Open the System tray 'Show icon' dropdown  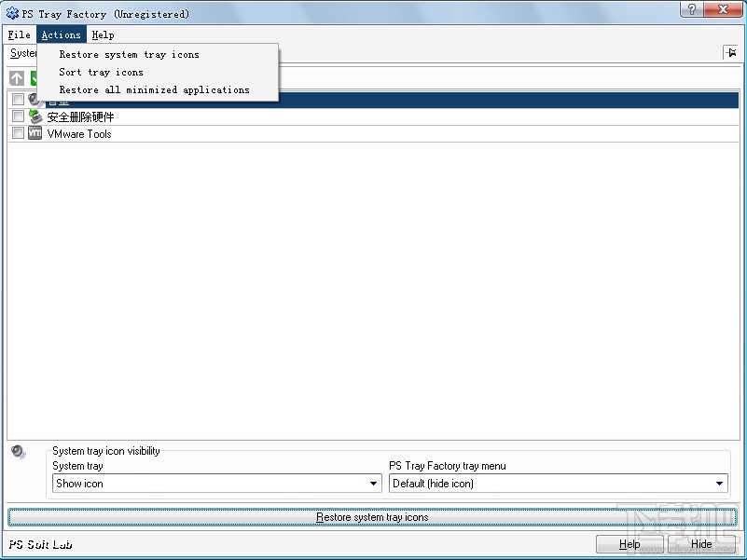point(216,484)
